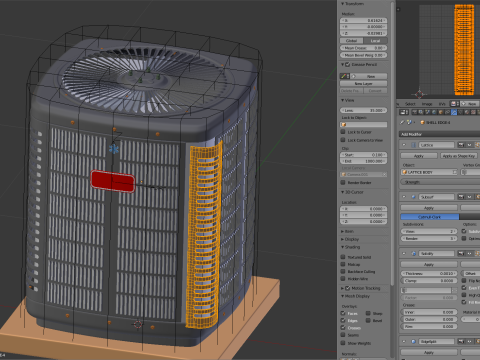Click the Grease Pencil pencil icon
Image resolution: width=480 pixels, height=360 pixels.
click(345, 76)
